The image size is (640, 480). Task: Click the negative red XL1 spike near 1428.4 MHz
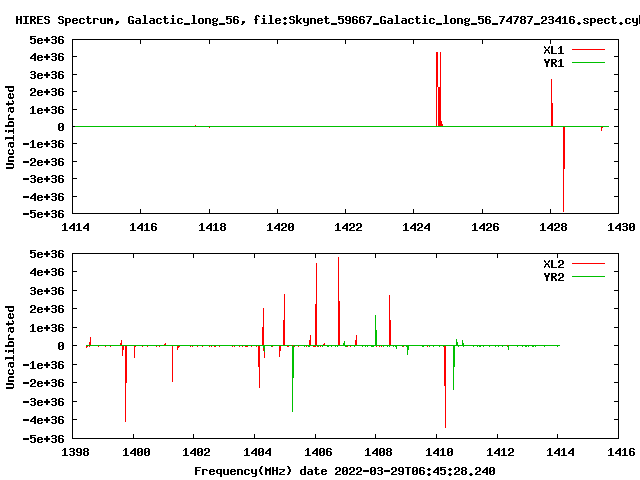[564, 169]
